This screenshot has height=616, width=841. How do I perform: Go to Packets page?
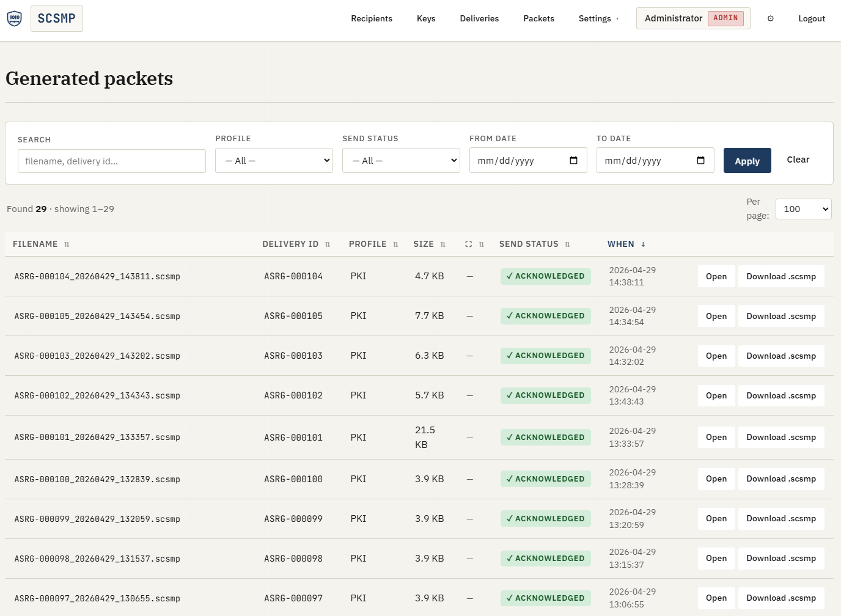538,18
